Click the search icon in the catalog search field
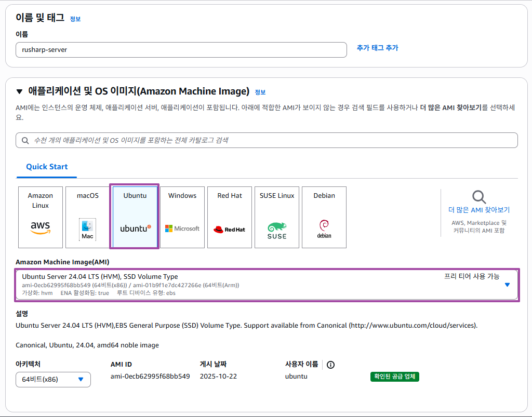532x417 pixels. pyautogui.click(x=25, y=140)
